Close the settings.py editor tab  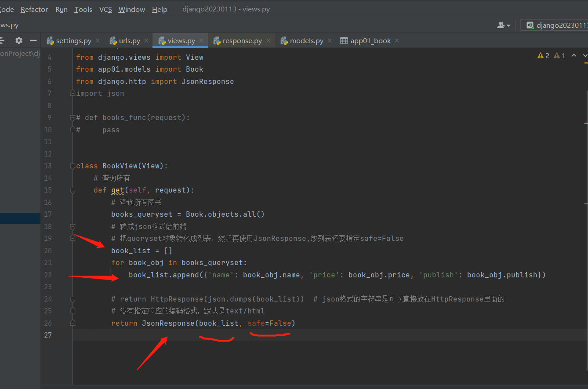click(98, 40)
